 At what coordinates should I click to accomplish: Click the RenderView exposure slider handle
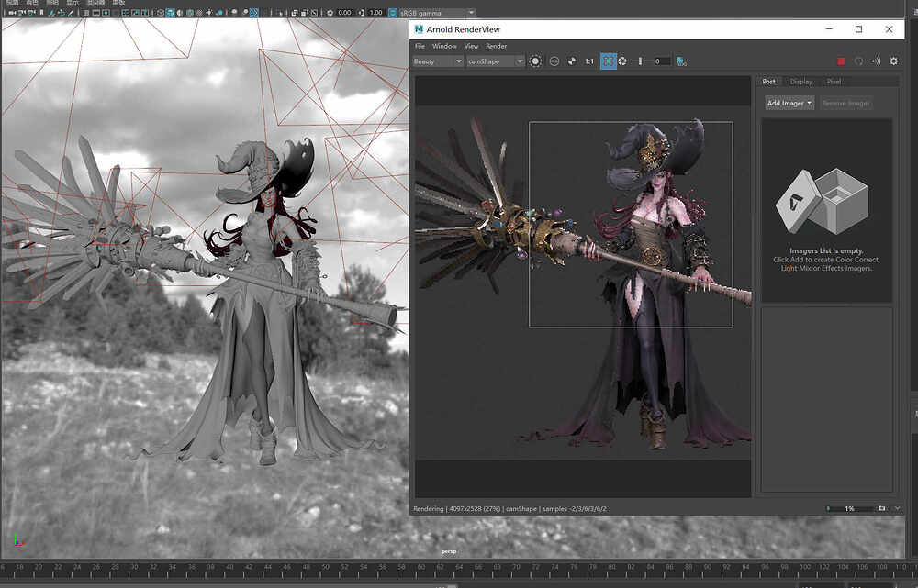pyautogui.click(x=641, y=61)
